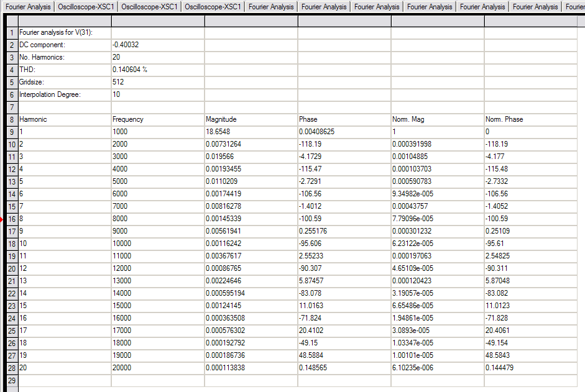
Task: Select magnitude cell 0.00816278
Action: click(251, 206)
